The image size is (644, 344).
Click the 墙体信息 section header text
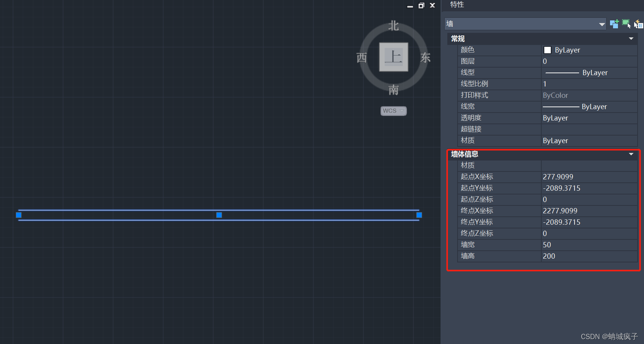[464, 154]
